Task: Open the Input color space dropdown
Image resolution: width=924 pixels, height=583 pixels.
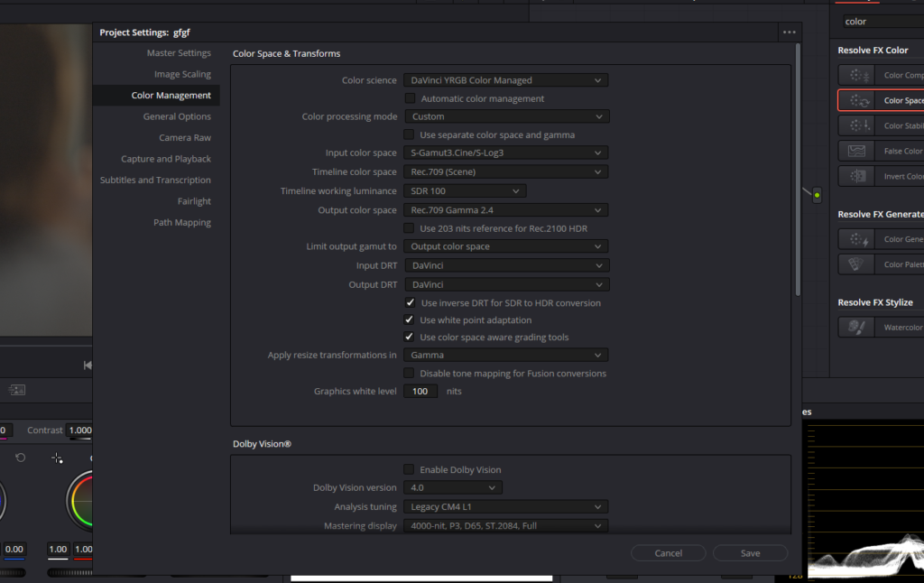Action: [x=505, y=153]
